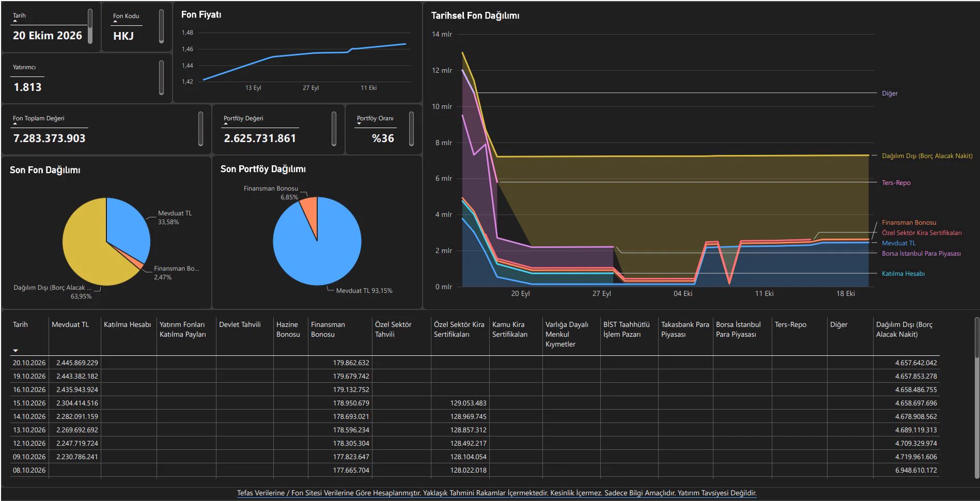
Task: Click the %36 Portföy Oranı value
Action: 383,138
